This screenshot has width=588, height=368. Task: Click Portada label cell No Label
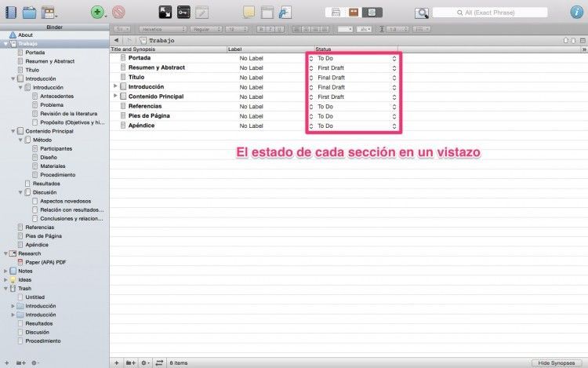251,59
